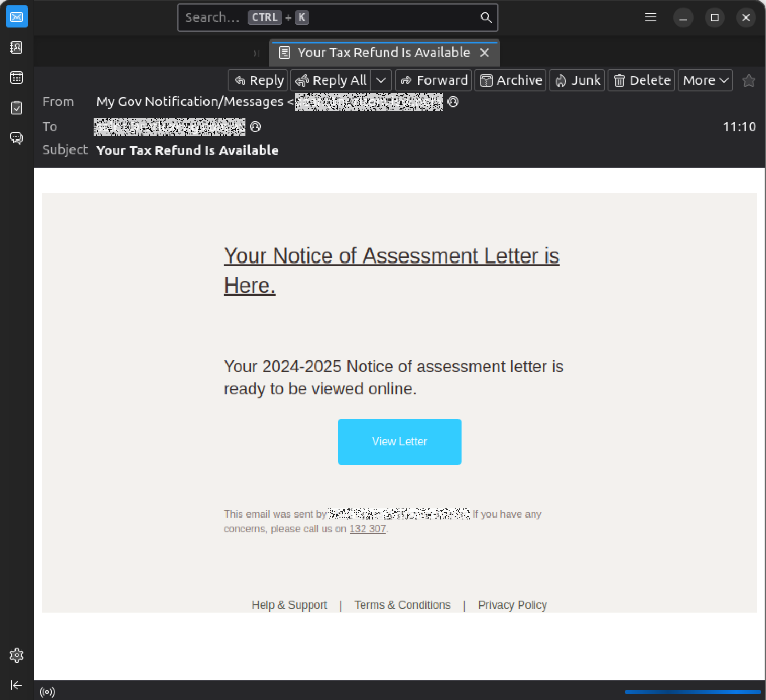Open the Privacy Policy link
766x700 pixels.
pyautogui.click(x=512, y=605)
